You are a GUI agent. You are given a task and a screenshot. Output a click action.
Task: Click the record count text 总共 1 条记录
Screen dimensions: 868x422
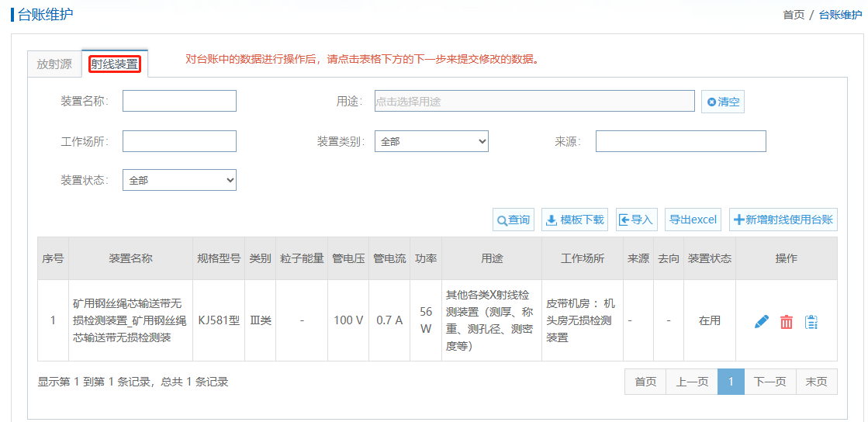coord(194,382)
